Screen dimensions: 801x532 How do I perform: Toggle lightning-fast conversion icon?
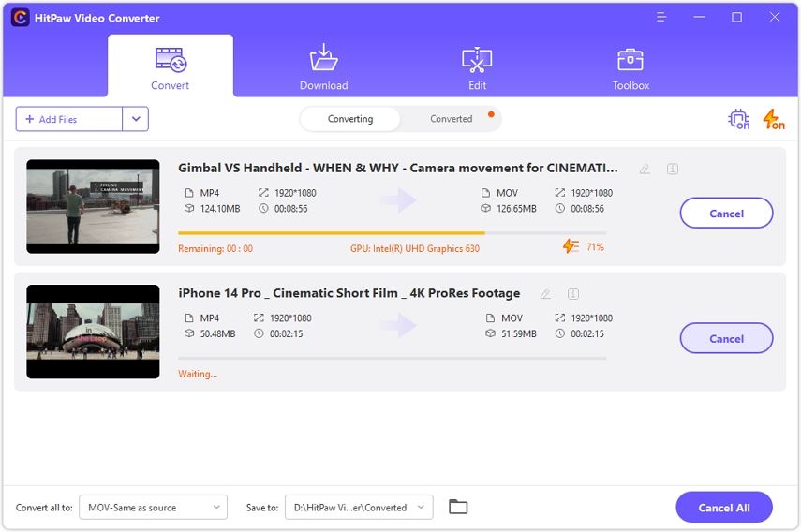point(773,119)
